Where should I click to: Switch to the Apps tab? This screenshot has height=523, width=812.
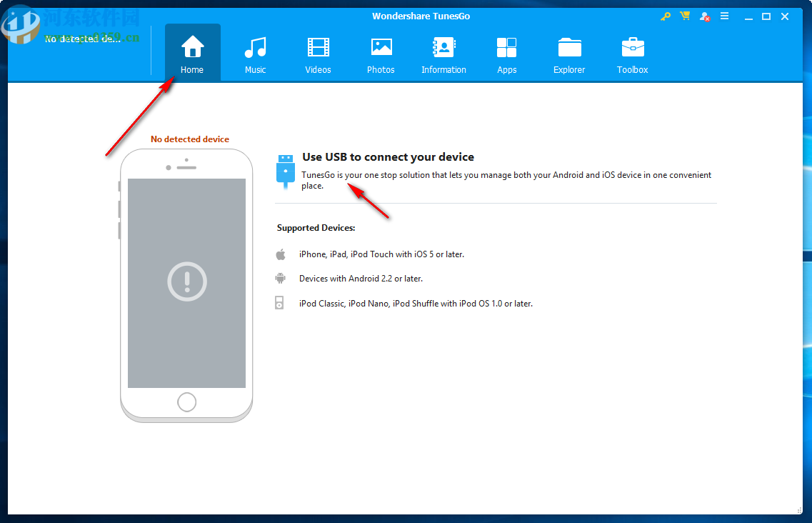coord(506,54)
